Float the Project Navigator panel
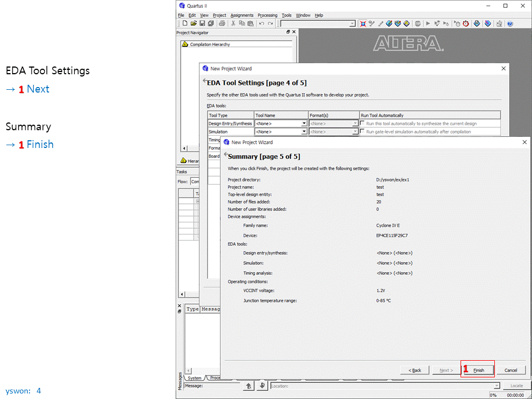The height and width of the screenshot is (399, 532). pyautogui.click(x=288, y=32)
